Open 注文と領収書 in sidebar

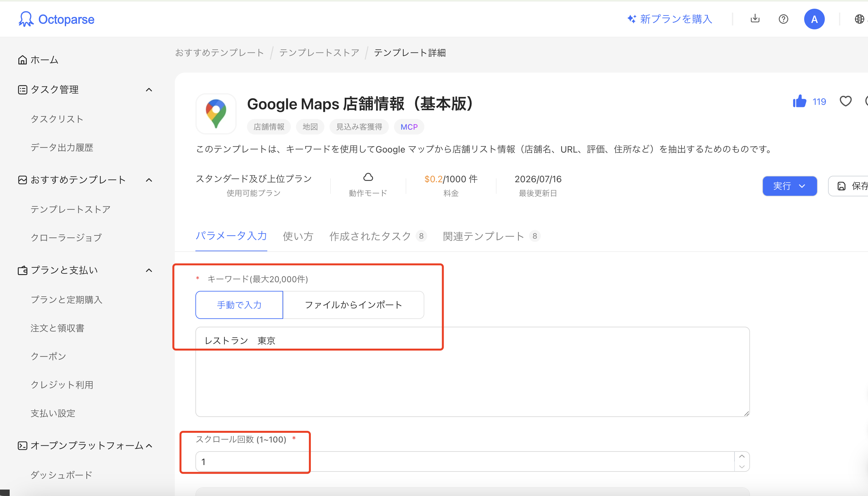(x=57, y=328)
